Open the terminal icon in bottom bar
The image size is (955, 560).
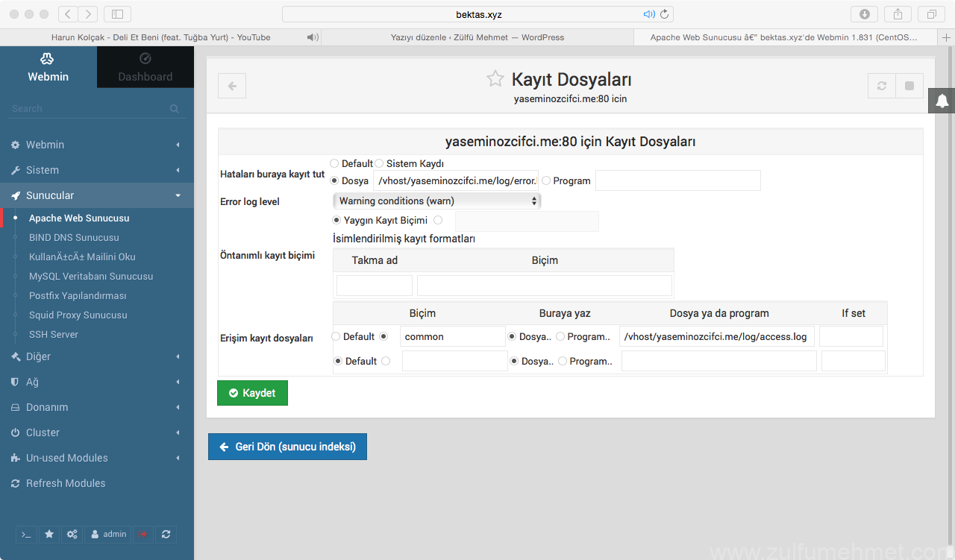26,534
